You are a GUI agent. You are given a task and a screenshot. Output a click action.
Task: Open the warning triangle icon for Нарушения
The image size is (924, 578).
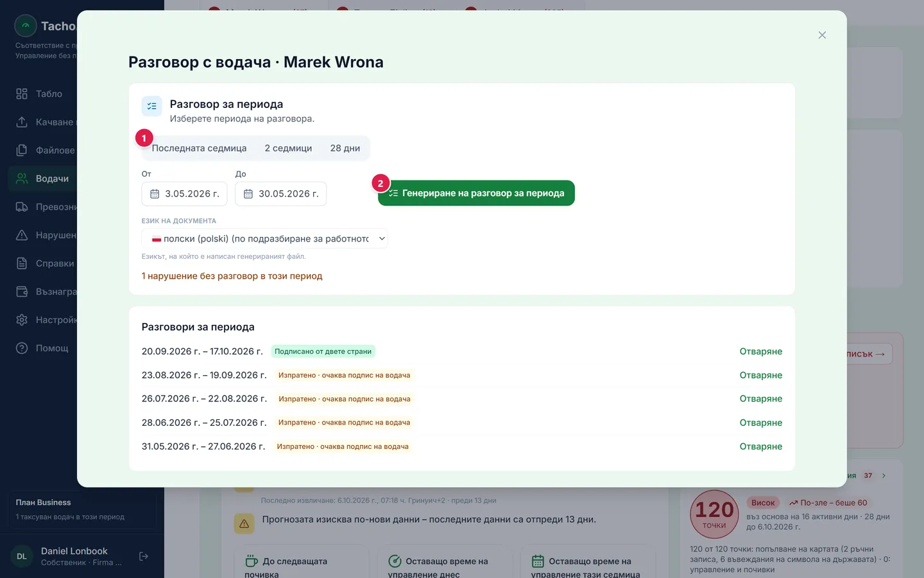coord(22,235)
